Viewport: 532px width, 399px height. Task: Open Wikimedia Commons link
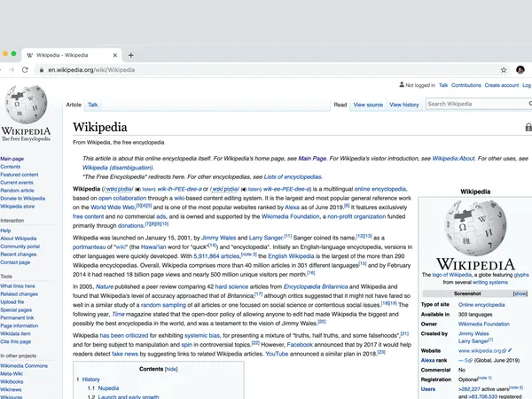click(x=24, y=365)
